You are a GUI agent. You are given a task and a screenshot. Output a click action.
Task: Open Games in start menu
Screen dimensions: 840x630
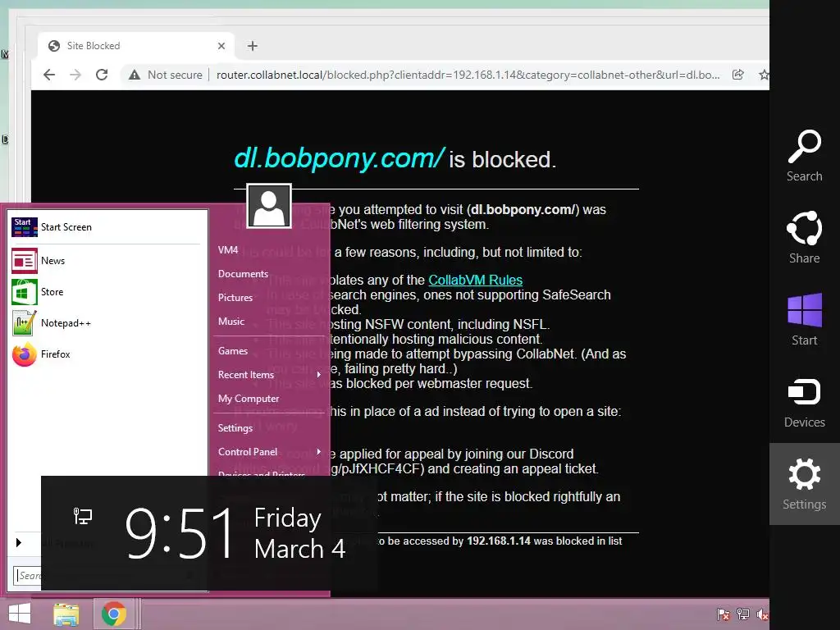click(233, 351)
